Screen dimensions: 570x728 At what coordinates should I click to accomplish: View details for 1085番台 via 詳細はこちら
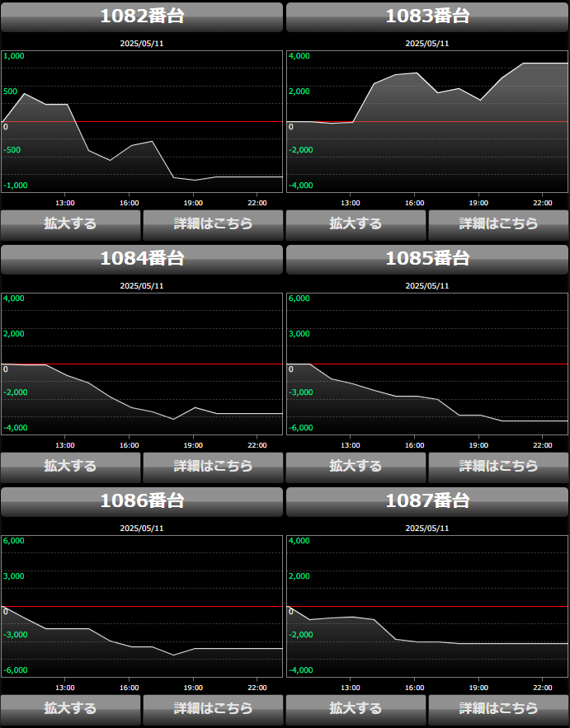pyautogui.click(x=498, y=467)
